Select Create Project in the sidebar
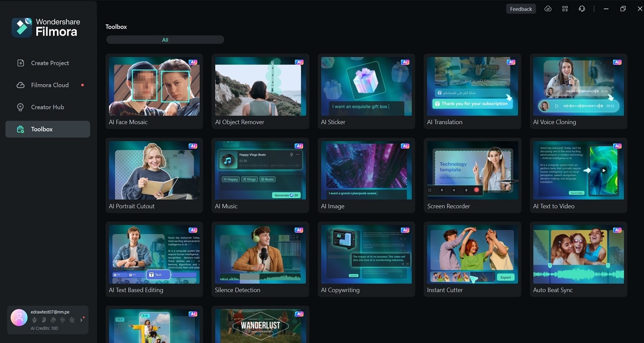 pos(48,63)
